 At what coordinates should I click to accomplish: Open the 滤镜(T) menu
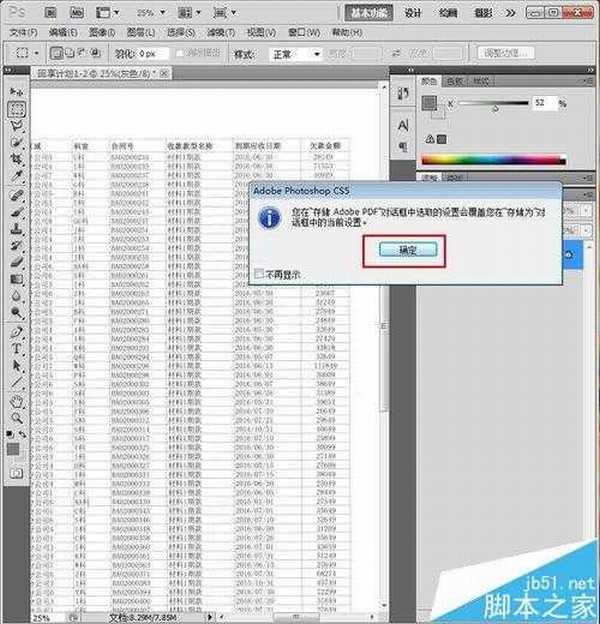point(221,32)
